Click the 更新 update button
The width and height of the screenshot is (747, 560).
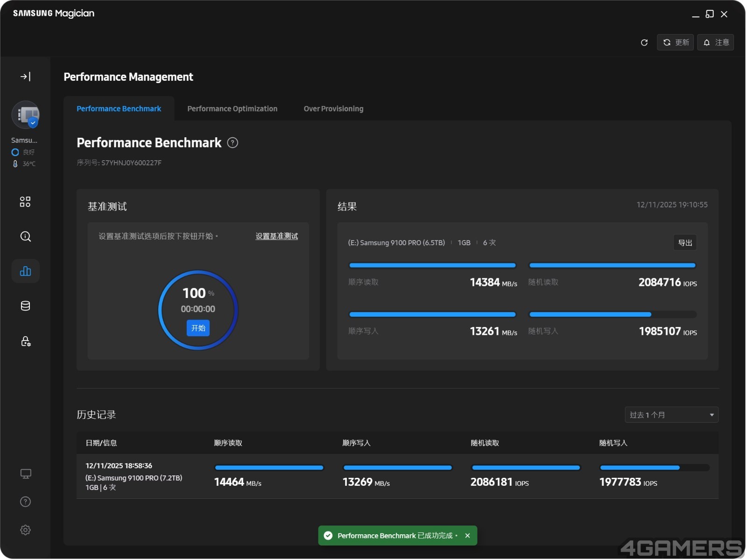coord(676,43)
